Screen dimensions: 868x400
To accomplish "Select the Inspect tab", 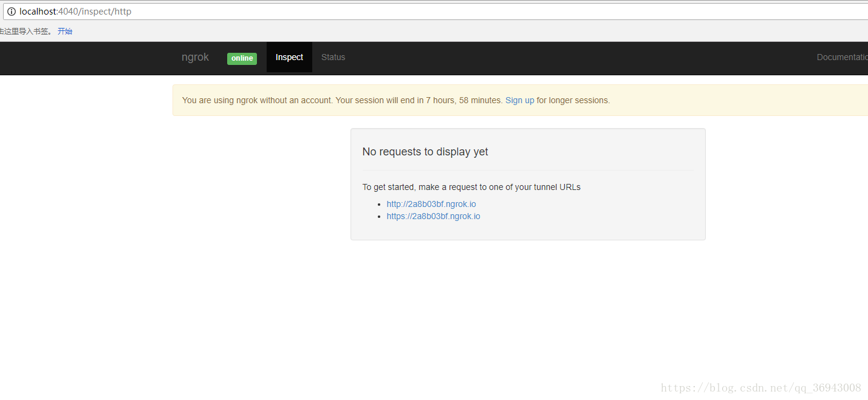I will 289,57.
